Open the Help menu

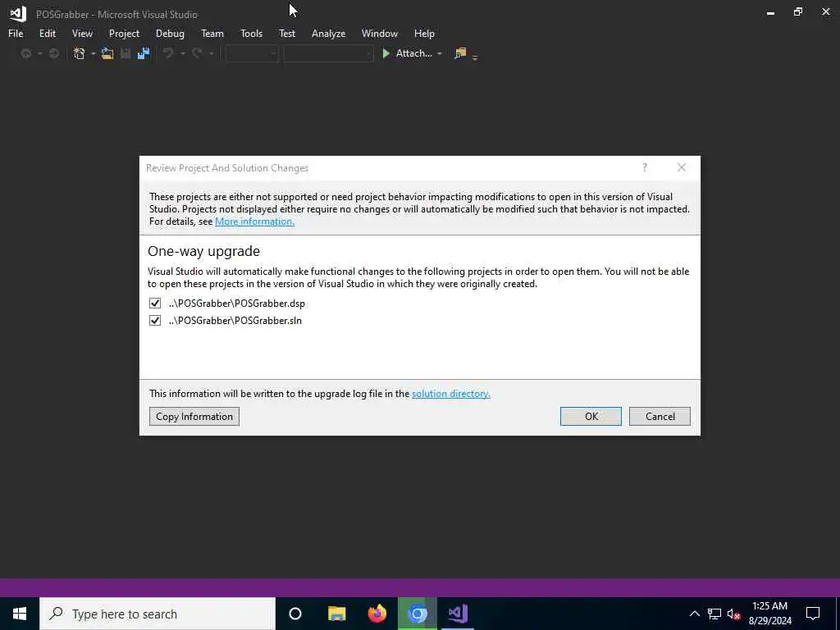(x=424, y=33)
